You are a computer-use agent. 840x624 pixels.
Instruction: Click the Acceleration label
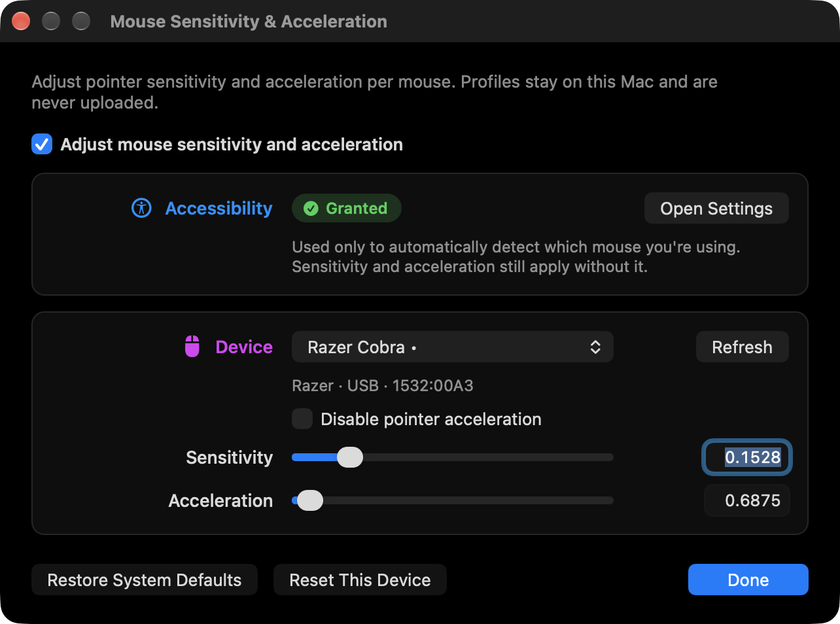pyautogui.click(x=221, y=500)
